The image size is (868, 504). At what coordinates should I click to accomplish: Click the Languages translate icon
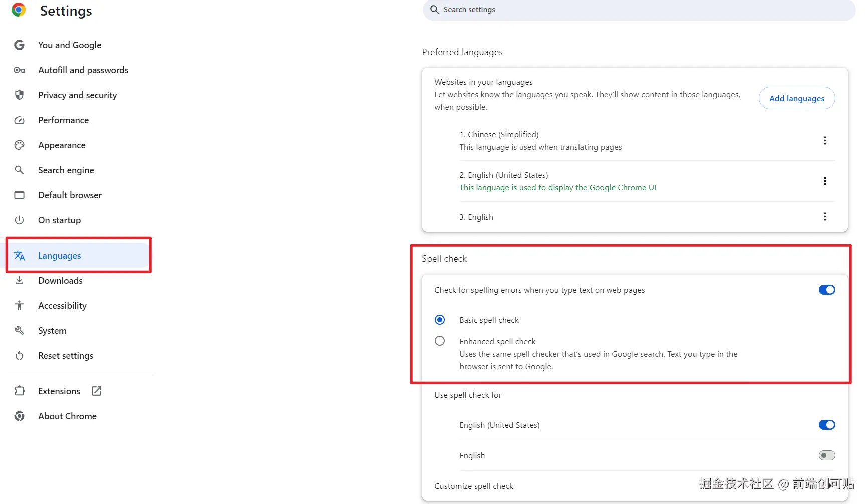pyautogui.click(x=19, y=256)
